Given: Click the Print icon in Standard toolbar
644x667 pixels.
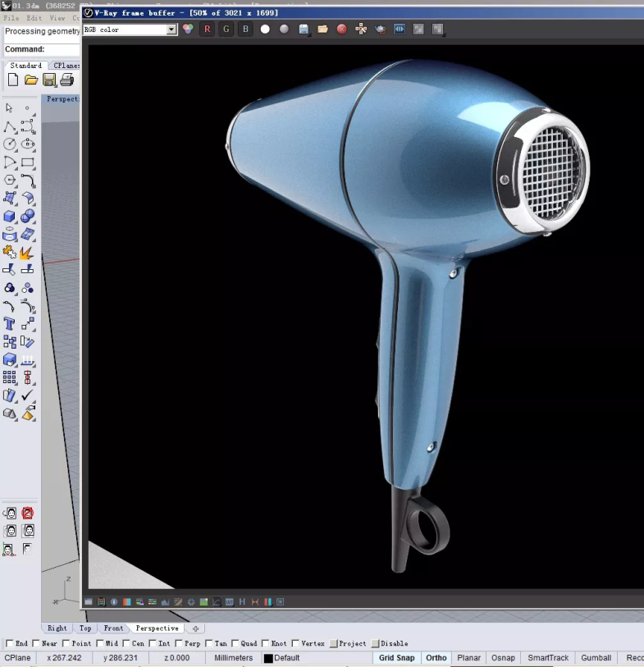Looking at the screenshot, I should [66, 80].
